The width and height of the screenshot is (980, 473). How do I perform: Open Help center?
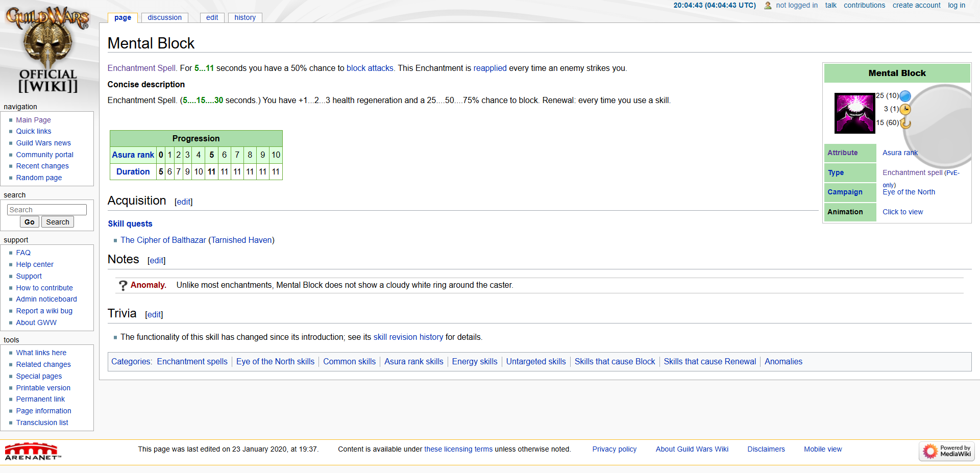(35, 264)
